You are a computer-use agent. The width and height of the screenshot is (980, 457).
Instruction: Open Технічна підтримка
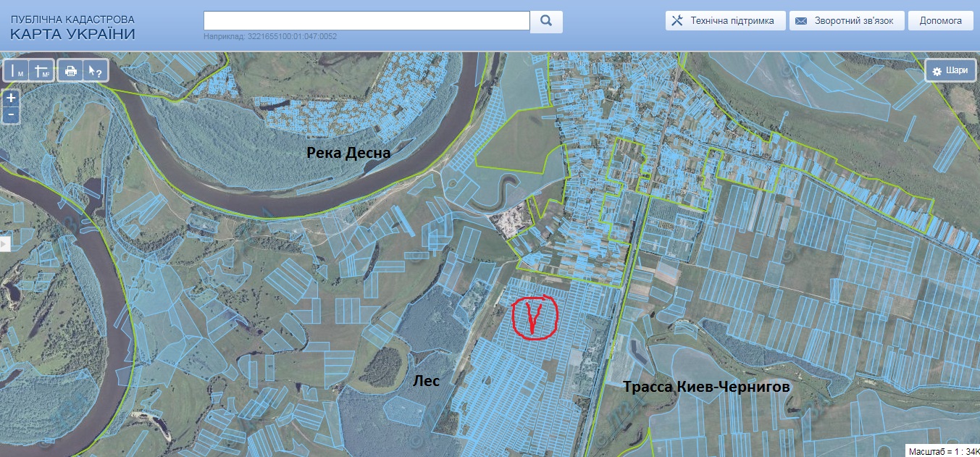tap(725, 21)
